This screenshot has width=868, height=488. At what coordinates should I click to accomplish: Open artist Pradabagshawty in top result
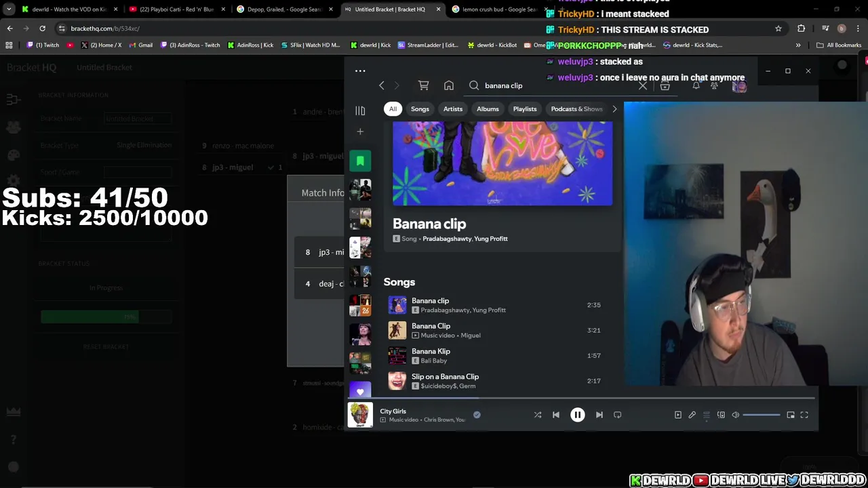pos(446,239)
